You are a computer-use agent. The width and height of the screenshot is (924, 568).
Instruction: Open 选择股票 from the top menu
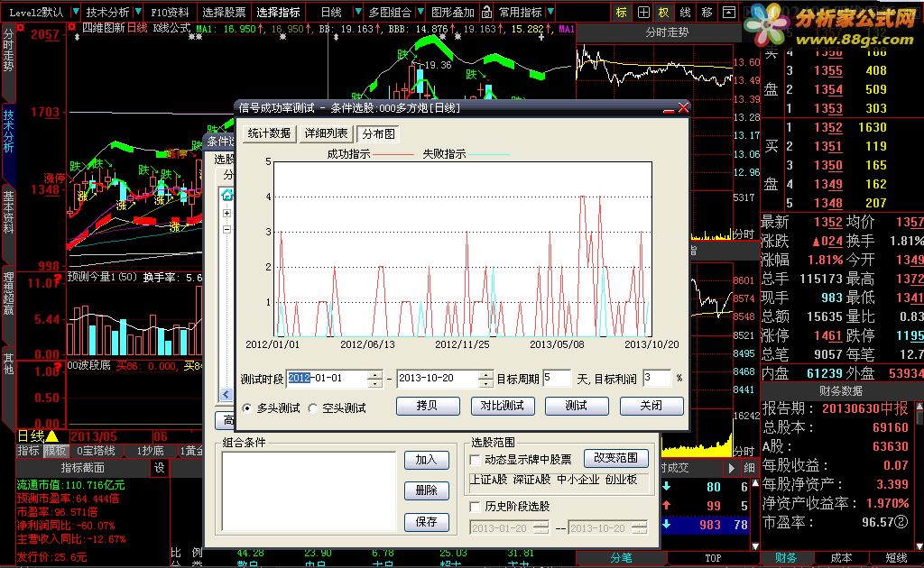(x=224, y=13)
